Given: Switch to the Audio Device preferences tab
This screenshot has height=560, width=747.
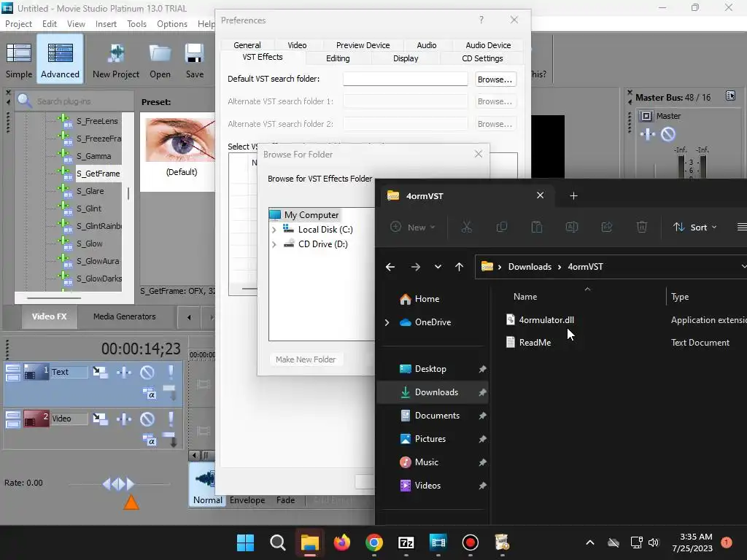Looking at the screenshot, I should click(x=488, y=45).
